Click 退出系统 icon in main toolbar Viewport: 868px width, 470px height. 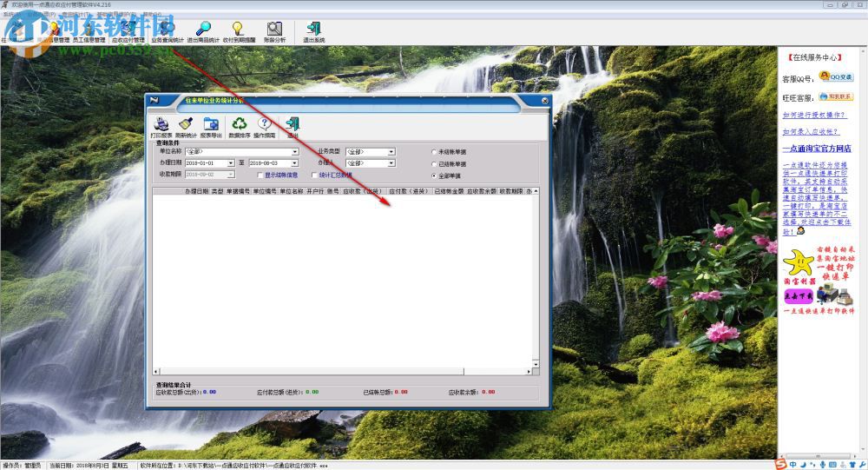pyautogui.click(x=314, y=31)
